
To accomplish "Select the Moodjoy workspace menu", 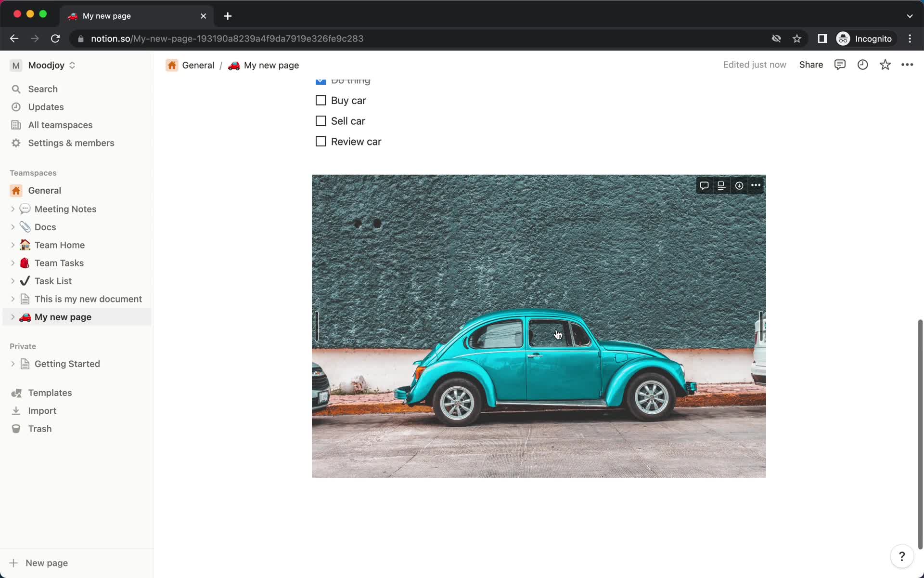I will [x=43, y=65].
